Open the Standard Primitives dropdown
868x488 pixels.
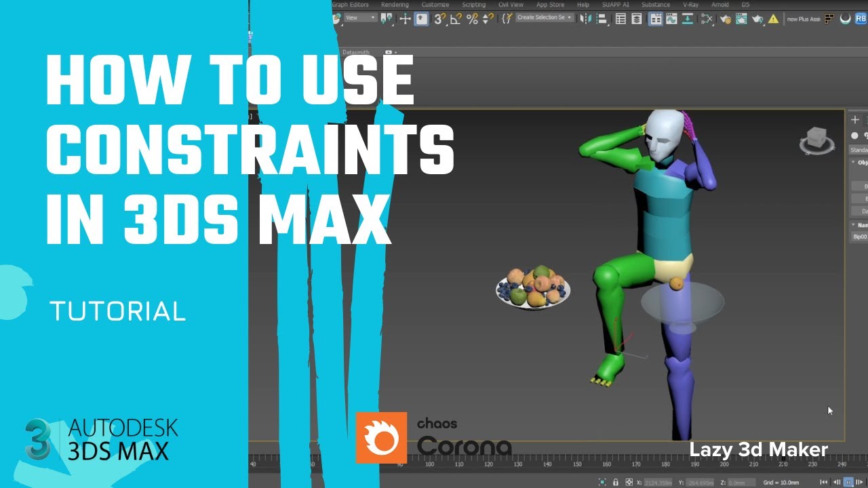859,150
